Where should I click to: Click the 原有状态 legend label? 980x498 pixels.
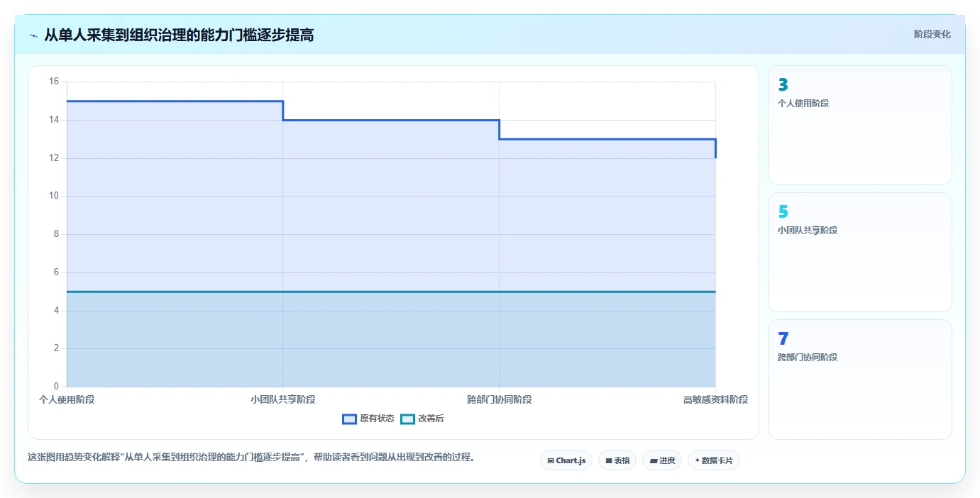(377, 419)
